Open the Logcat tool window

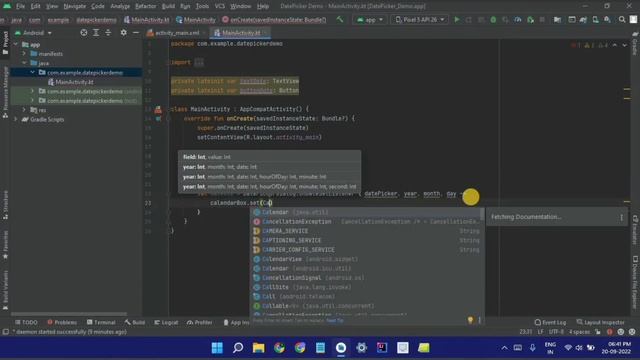[166, 322]
